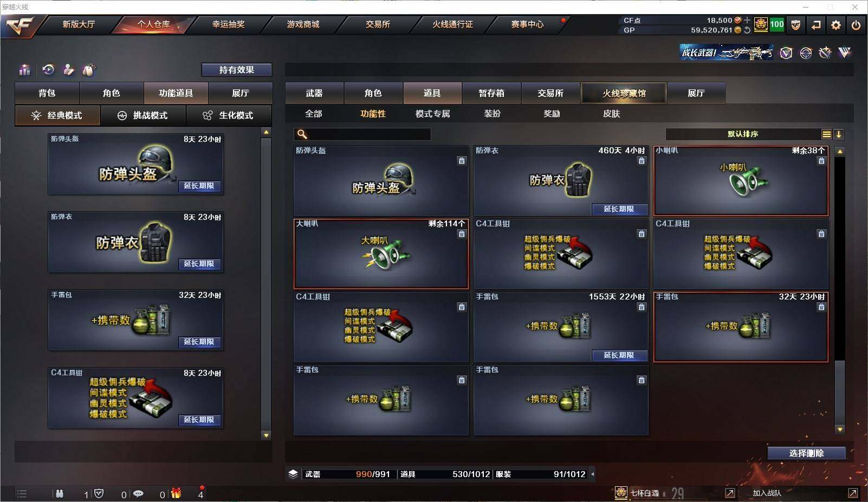
Task: Click the warehouse list scrollbar down arrow
Action: point(840,429)
